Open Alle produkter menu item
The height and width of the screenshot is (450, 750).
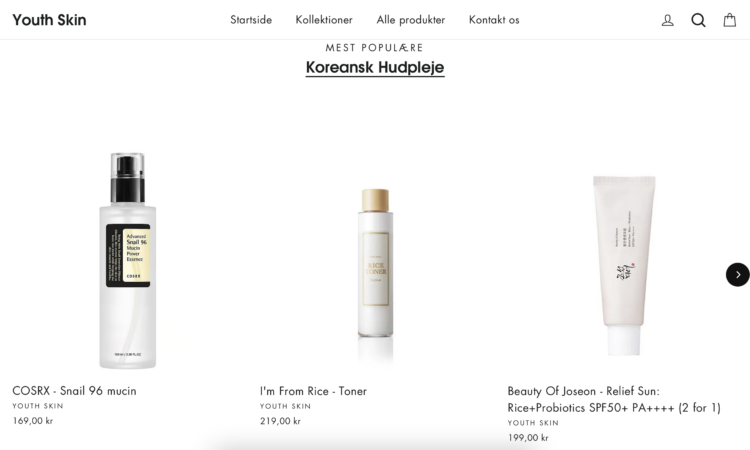(x=411, y=20)
